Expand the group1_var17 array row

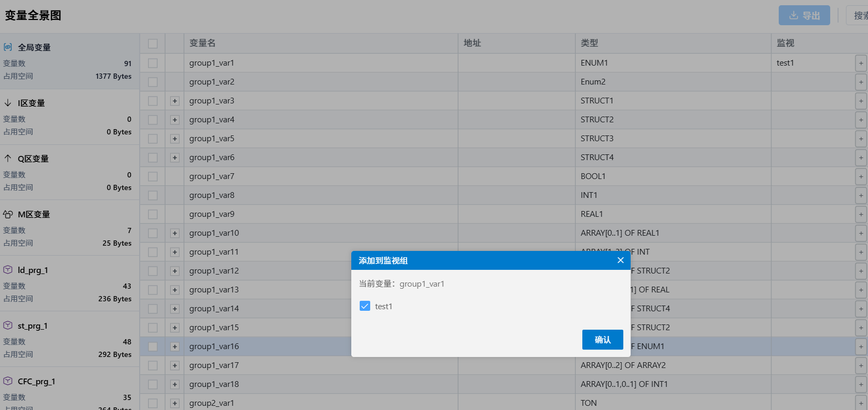(x=175, y=365)
